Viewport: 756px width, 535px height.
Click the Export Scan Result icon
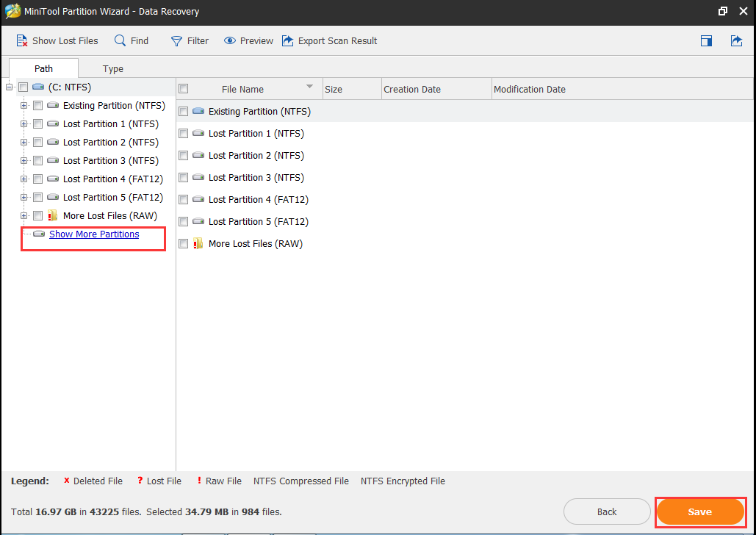coord(288,41)
